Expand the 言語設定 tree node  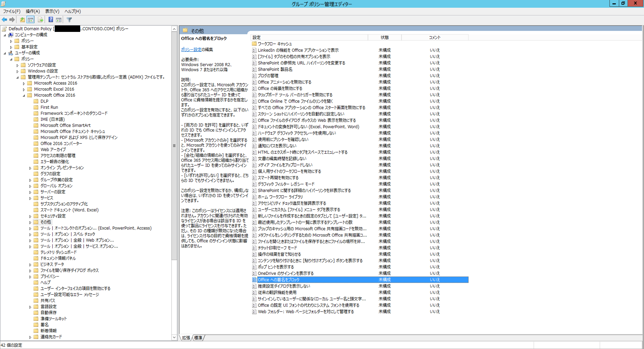31,307
